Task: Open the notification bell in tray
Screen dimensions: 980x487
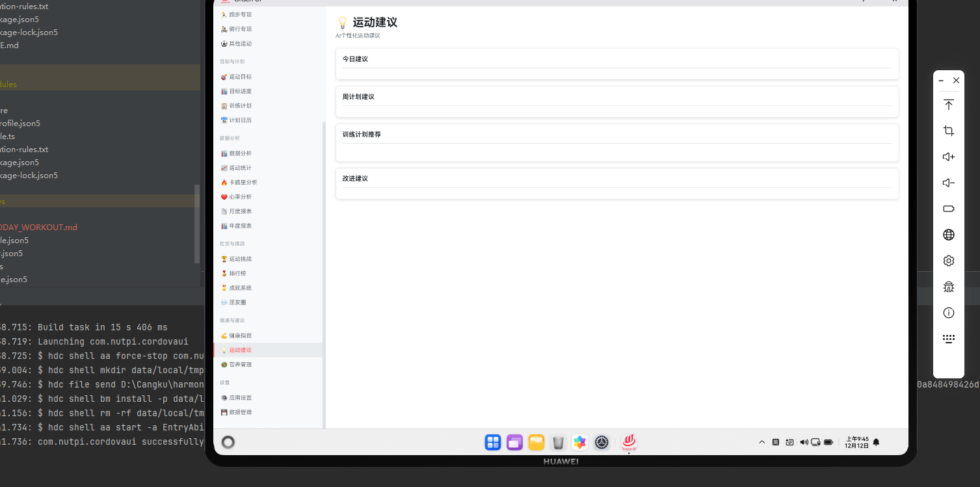Action: point(876,442)
